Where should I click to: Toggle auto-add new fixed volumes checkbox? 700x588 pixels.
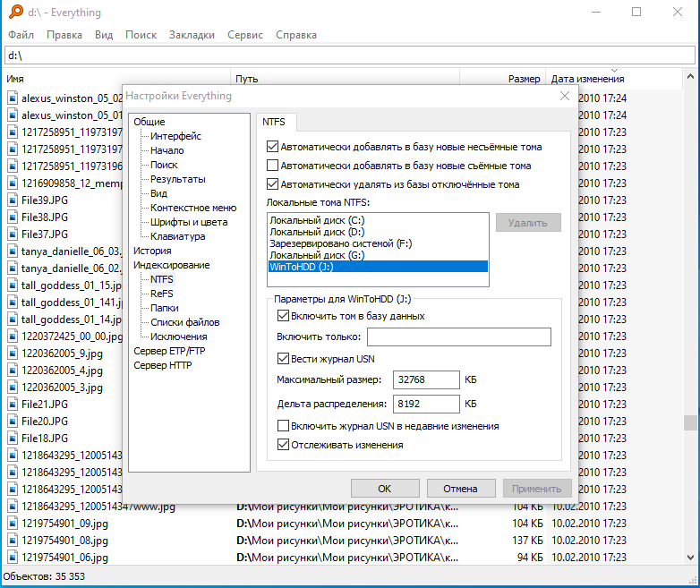(x=272, y=147)
